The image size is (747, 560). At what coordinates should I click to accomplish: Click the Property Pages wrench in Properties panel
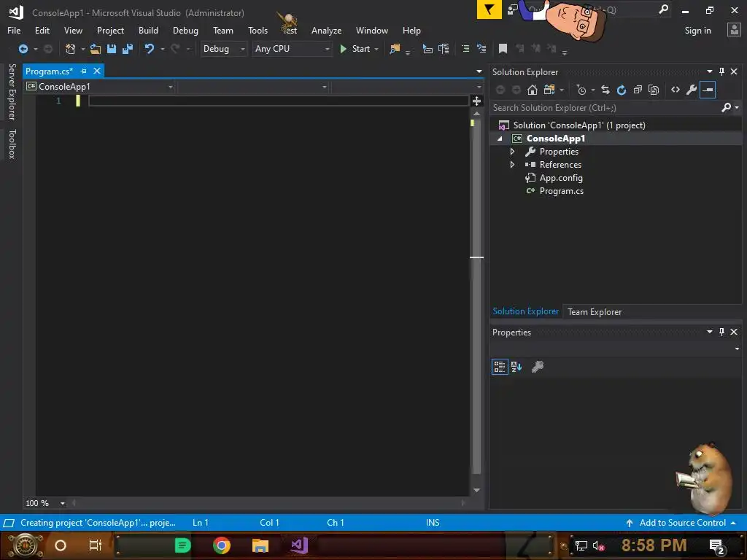pos(538,367)
